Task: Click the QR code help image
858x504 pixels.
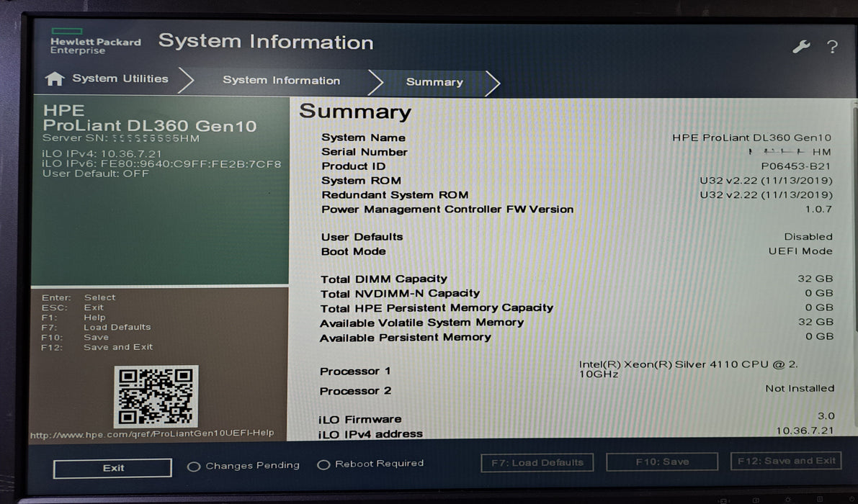Action: [x=156, y=397]
